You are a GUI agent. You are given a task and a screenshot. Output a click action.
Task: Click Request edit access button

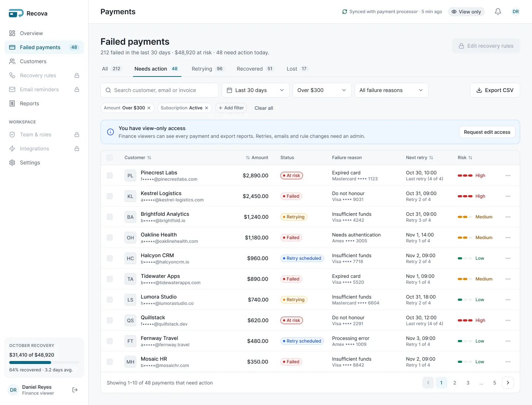pos(487,132)
